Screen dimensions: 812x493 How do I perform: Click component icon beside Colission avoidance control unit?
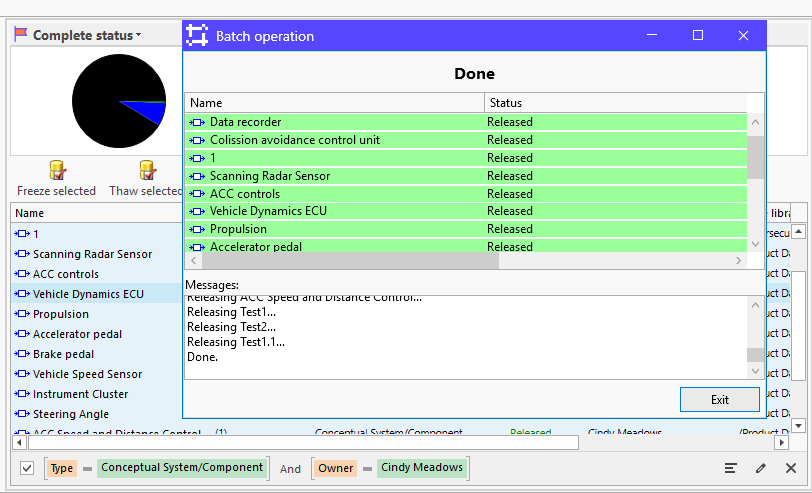click(x=197, y=140)
